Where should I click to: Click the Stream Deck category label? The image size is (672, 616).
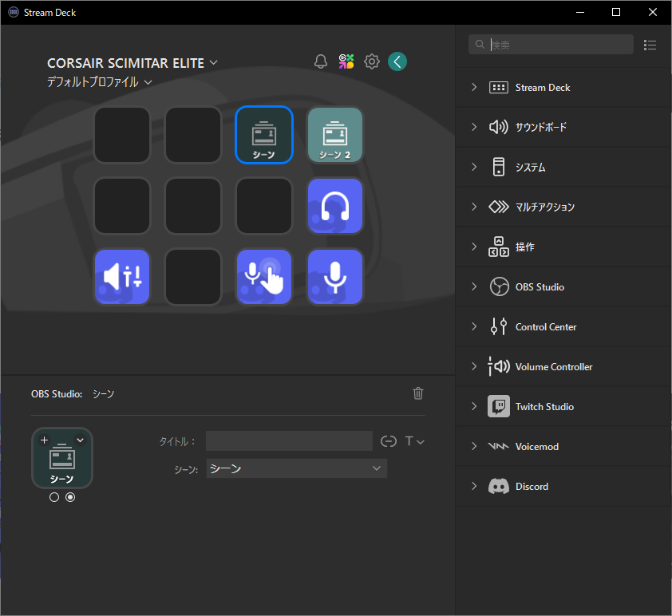pyautogui.click(x=543, y=88)
